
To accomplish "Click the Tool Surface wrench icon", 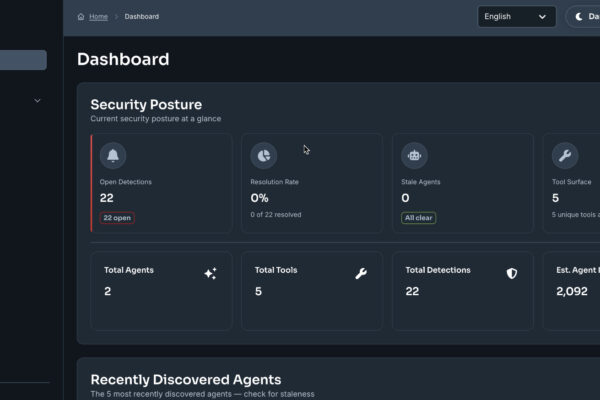I will [x=565, y=155].
